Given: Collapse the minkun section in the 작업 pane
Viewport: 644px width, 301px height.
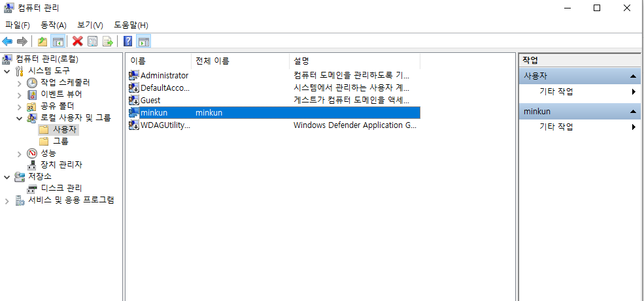Looking at the screenshot, I should [x=632, y=112].
